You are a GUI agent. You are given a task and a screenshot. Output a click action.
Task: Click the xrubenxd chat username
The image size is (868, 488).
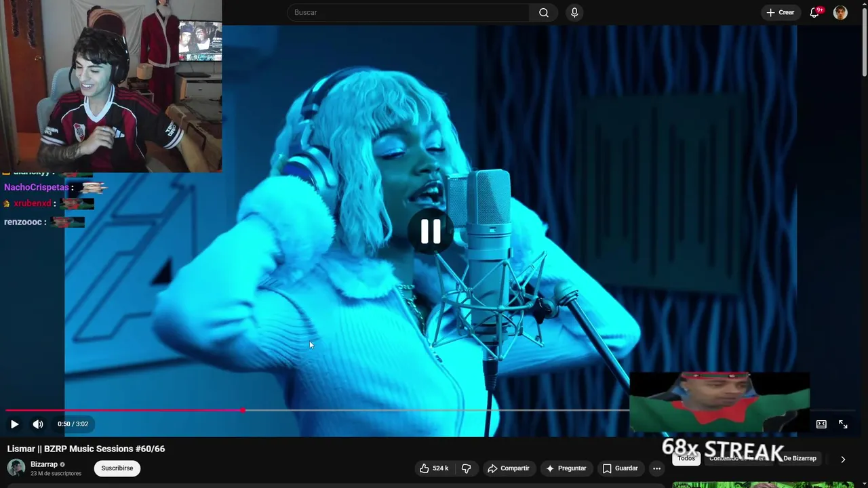pyautogui.click(x=33, y=203)
